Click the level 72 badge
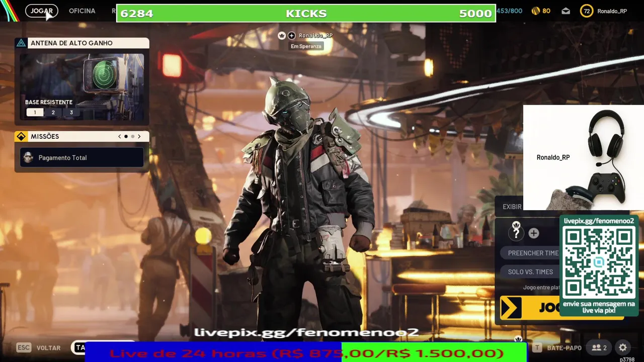644x362 pixels. click(x=587, y=11)
